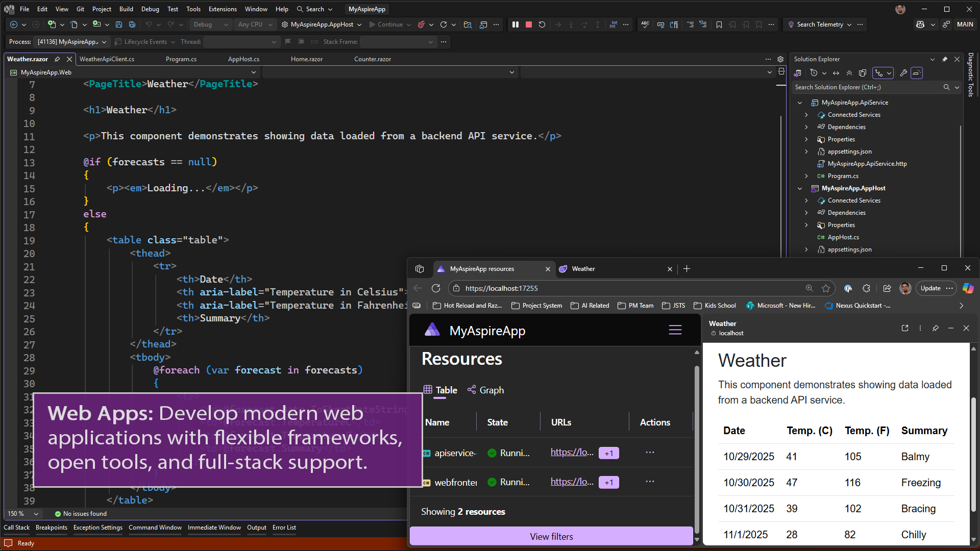The image size is (980, 551).
Task: Pause the debugging session
Action: click(x=516, y=24)
